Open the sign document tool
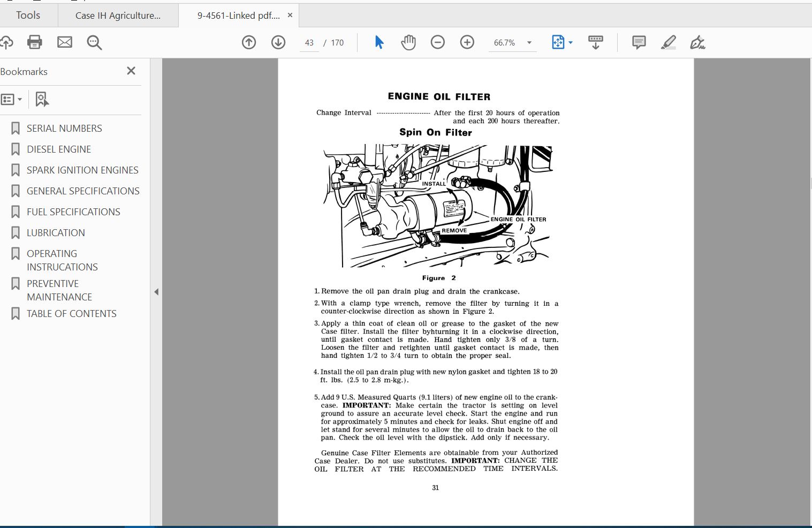 (697, 42)
